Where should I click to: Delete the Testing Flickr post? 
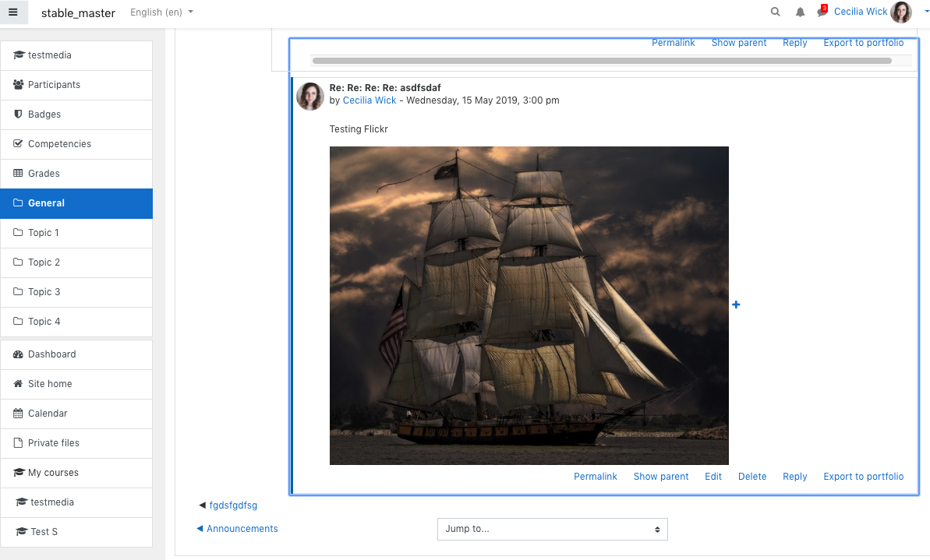(752, 477)
